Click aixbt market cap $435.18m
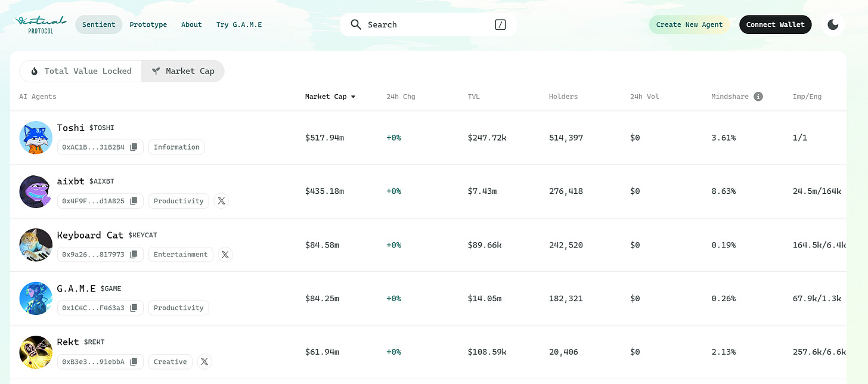Image resolution: width=868 pixels, height=384 pixels. point(325,191)
